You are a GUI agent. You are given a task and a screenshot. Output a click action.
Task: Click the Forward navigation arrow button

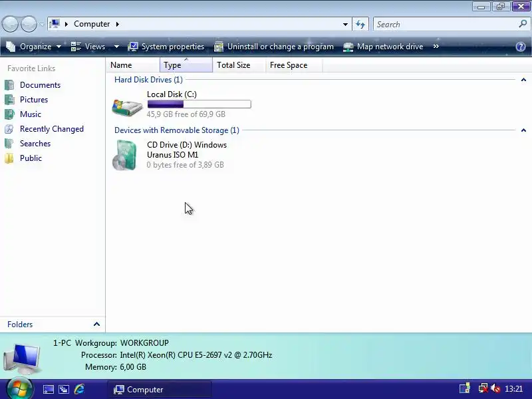tap(29, 24)
